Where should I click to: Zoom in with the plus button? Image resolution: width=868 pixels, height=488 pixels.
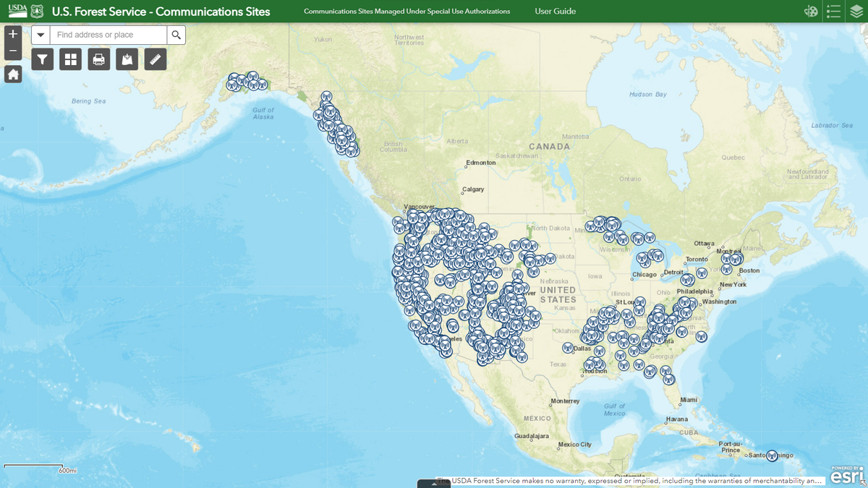(12, 33)
